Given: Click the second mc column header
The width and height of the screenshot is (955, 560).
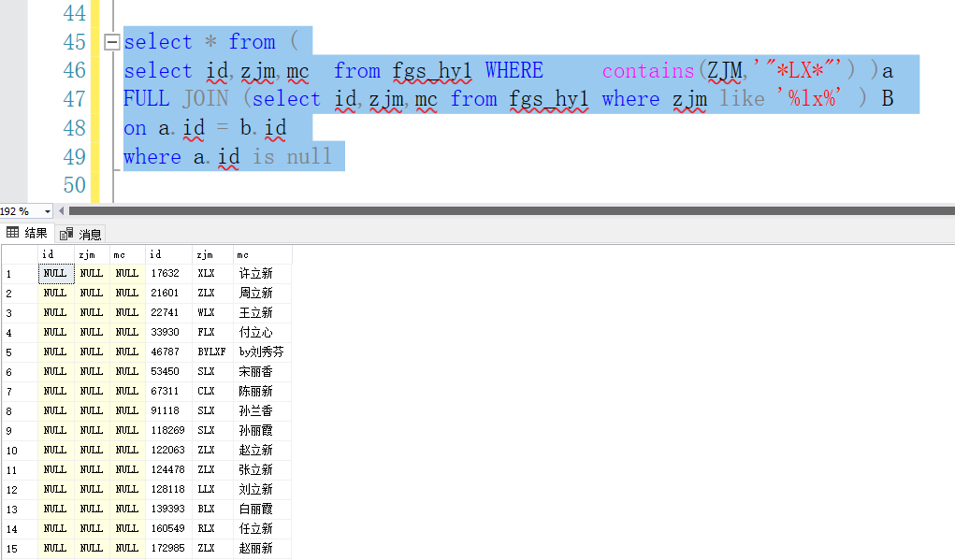Looking at the screenshot, I should [x=263, y=254].
